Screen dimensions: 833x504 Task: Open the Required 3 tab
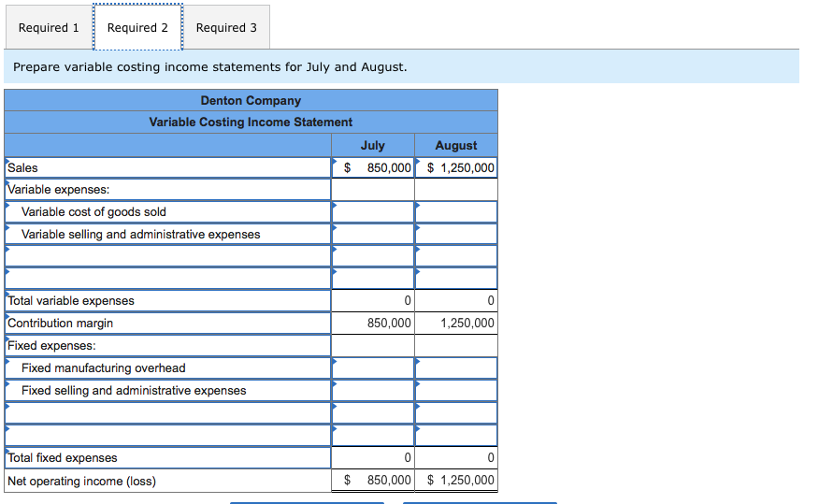pyautogui.click(x=226, y=28)
